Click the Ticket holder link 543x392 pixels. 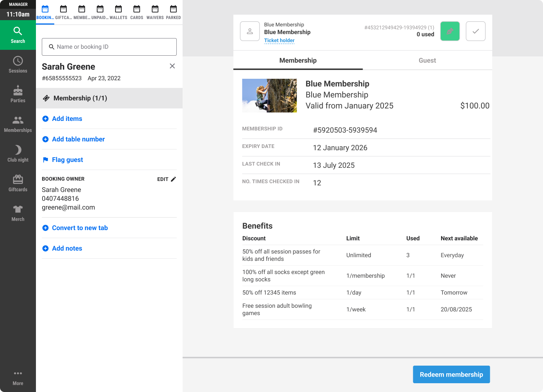tap(279, 41)
